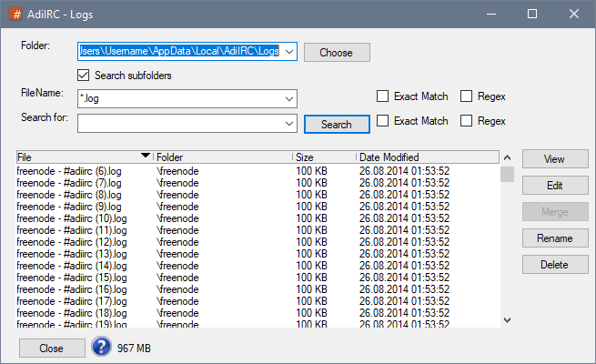Click the scrollbar up arrow in file list

(x=507, y=157)
